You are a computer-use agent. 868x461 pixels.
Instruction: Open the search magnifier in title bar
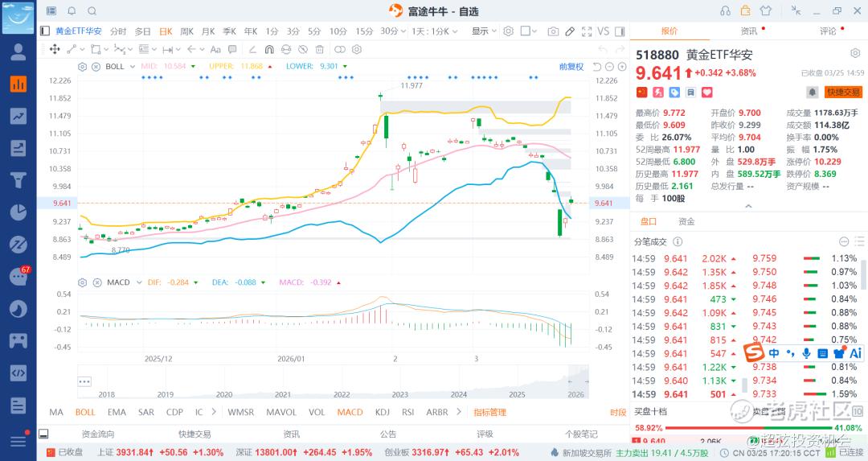[92, 11]
